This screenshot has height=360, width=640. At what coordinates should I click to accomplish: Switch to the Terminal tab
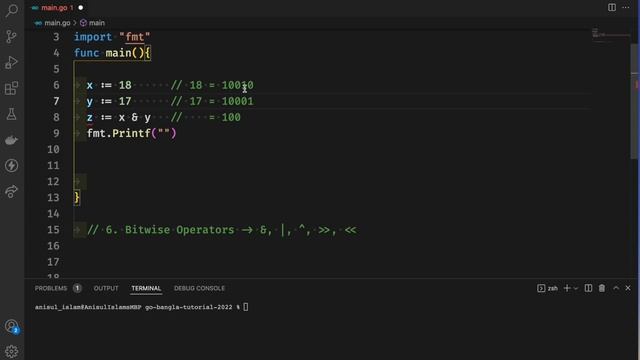[x=146, y=288]
